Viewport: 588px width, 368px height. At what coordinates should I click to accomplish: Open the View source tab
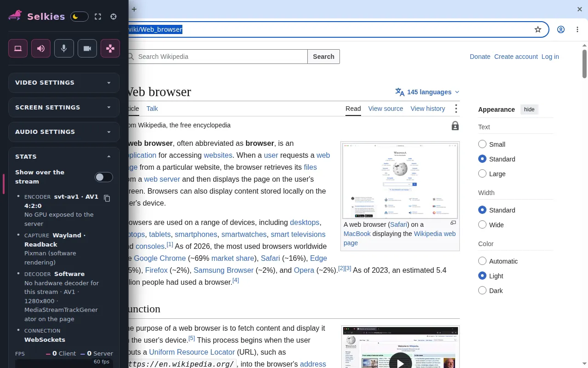(386, 109)
